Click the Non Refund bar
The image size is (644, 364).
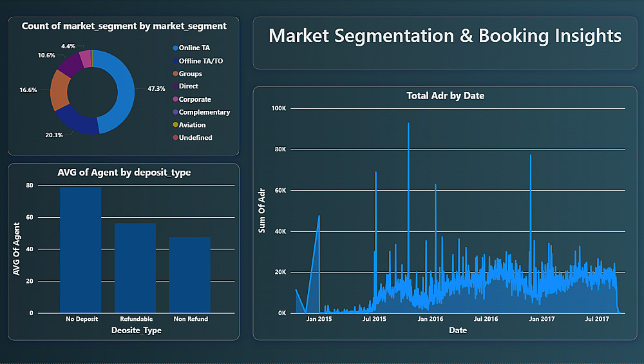click(190, 275)
